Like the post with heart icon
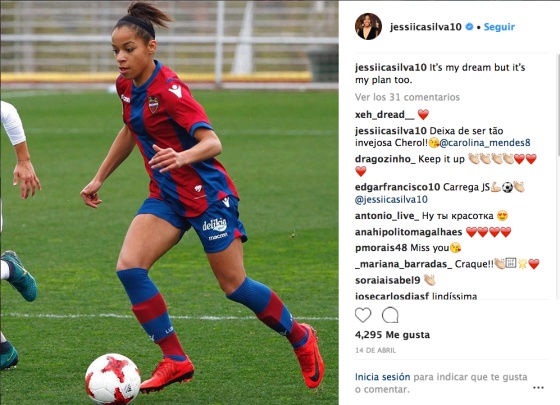This screenshot has height=405, width=560. tap(363, 315)
